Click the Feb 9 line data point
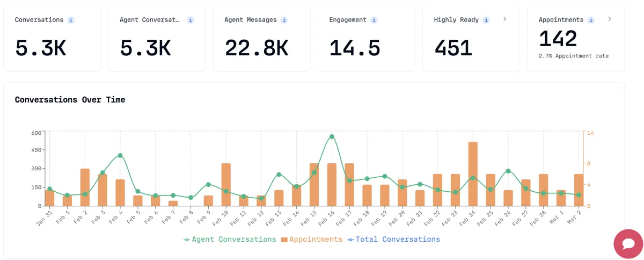Image resolution: width=644 pixels, height=260 pixels. tap(208, 184)
